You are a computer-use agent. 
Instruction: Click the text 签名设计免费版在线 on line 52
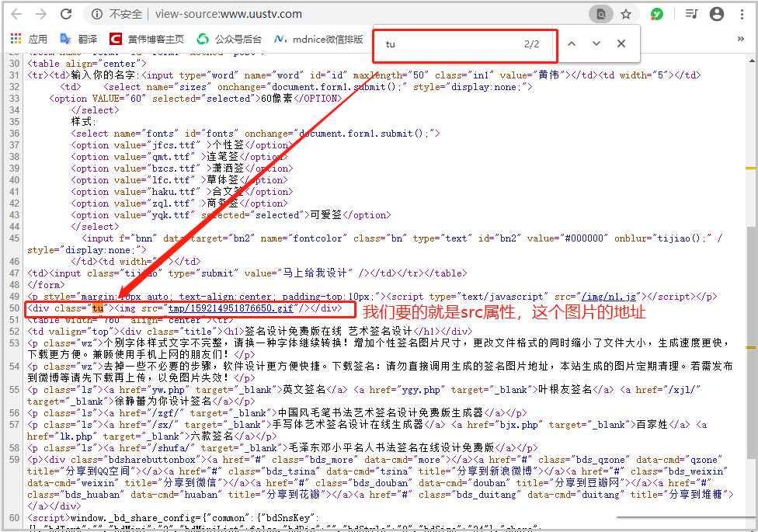293,332
